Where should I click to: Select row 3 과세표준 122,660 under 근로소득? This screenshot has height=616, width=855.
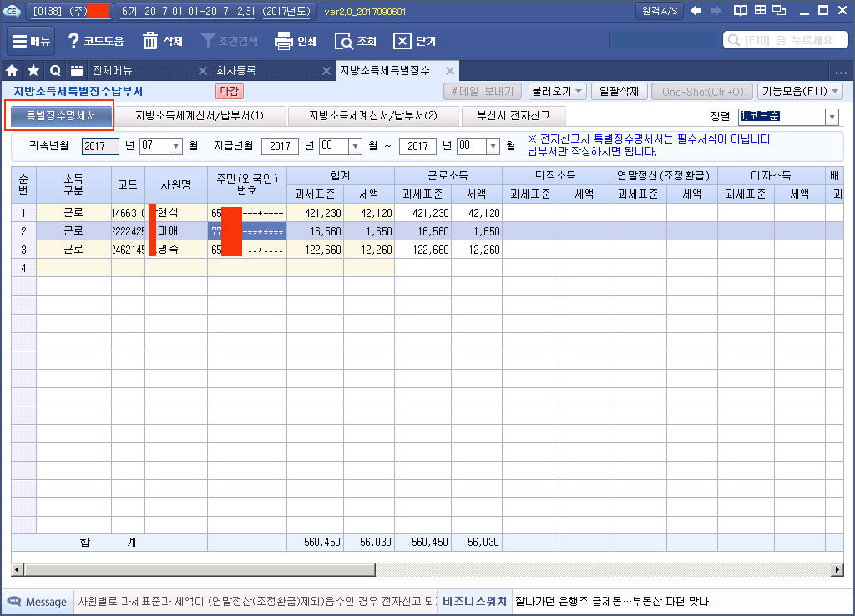(x=422, y=250)
